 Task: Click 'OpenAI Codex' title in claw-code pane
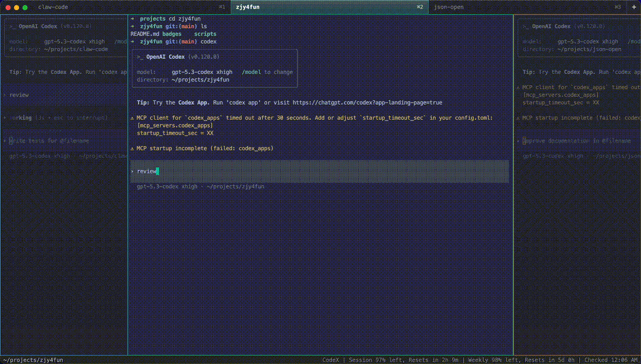[38, 26]
